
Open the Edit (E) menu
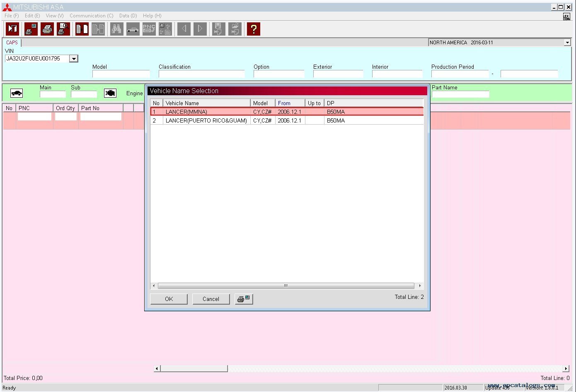click(32, 16)
